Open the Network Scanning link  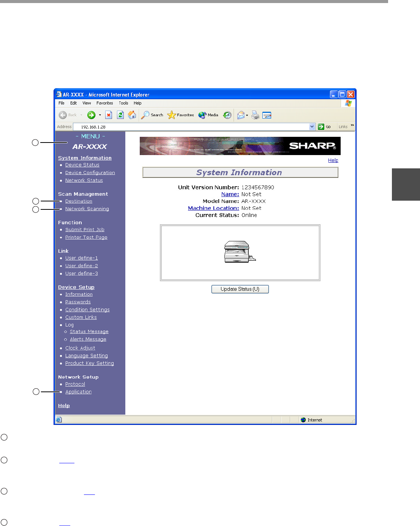87,209
